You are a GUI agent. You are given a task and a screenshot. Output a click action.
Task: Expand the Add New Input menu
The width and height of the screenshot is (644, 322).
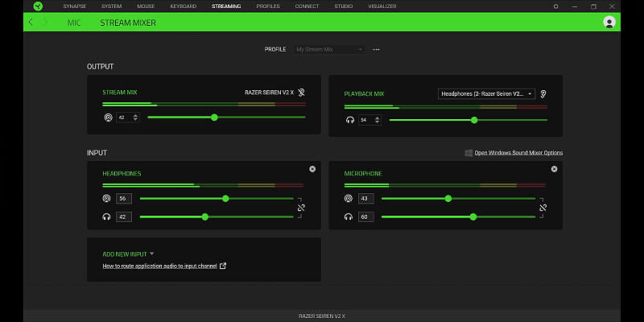128,254
